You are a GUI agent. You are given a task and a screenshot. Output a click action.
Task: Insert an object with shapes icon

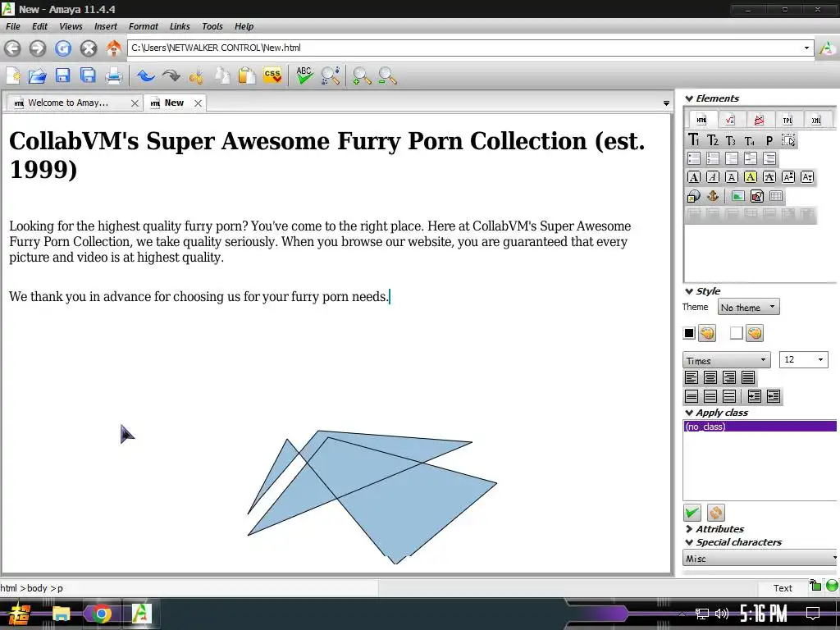pyautogui.click(x=757, y=196)
